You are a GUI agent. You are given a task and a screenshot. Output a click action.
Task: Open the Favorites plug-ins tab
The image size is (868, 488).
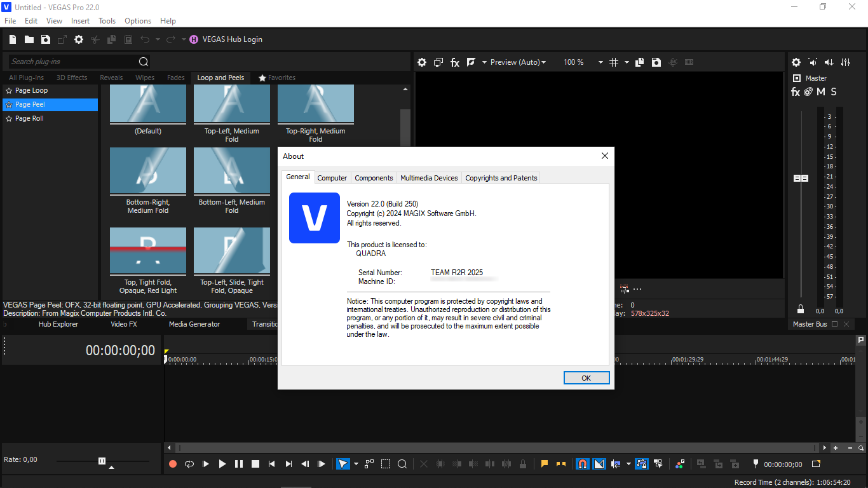(x=277, y=78)
